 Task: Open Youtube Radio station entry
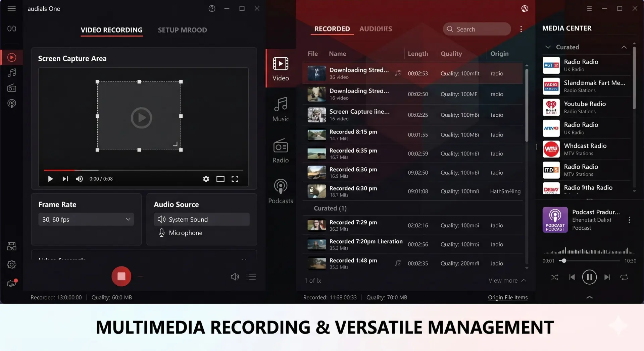tap(586, 107)
